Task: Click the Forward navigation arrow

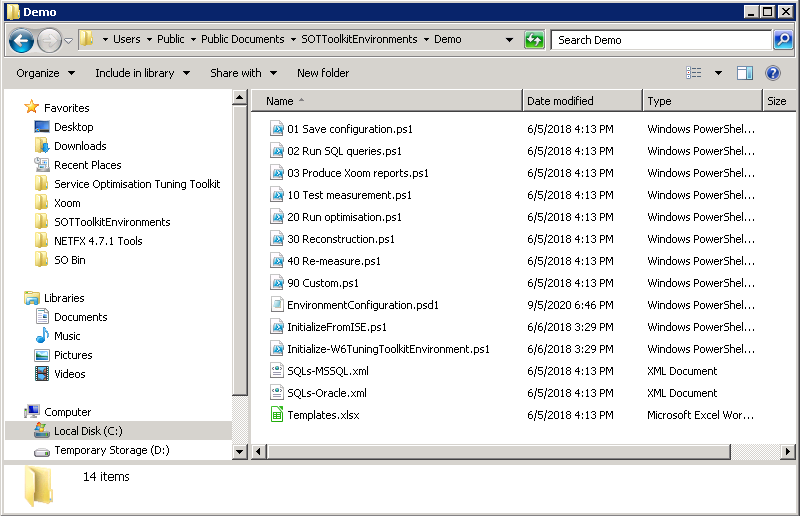Action: [x=49, y=40]
